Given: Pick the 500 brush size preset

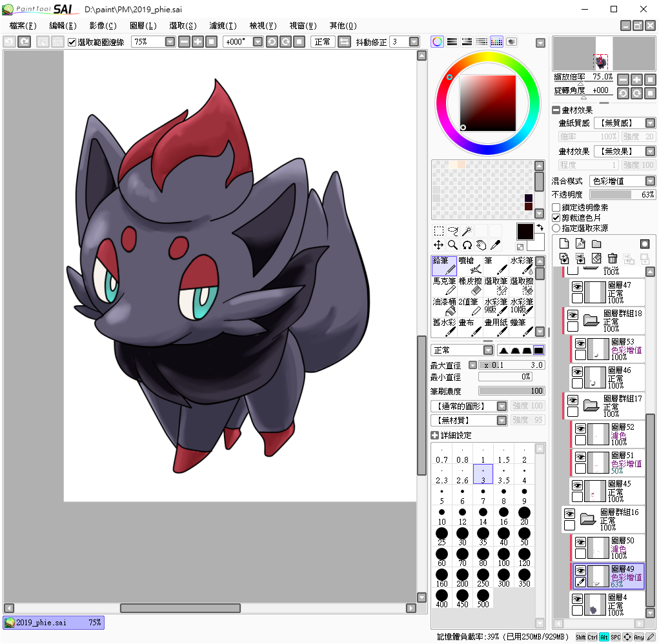Looking at the screenshot, I should coord(483,599).
